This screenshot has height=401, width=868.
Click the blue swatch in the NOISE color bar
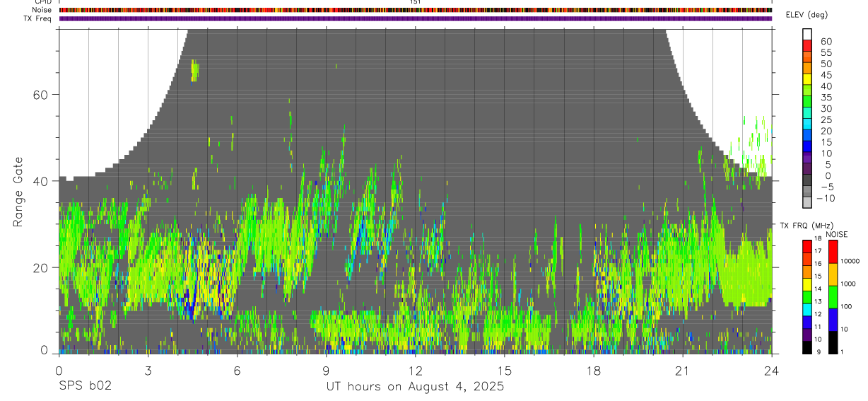point(833,320)
